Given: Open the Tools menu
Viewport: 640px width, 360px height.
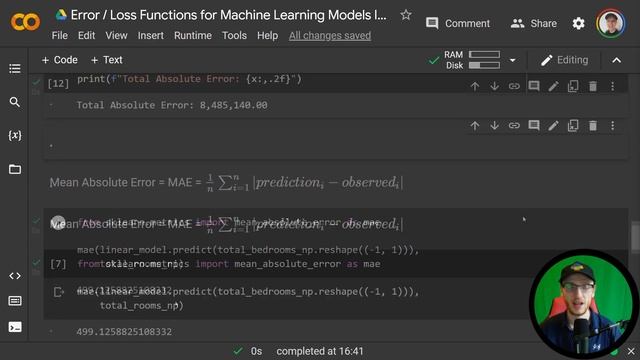Looking at the screenshot, I should [234, 36].
